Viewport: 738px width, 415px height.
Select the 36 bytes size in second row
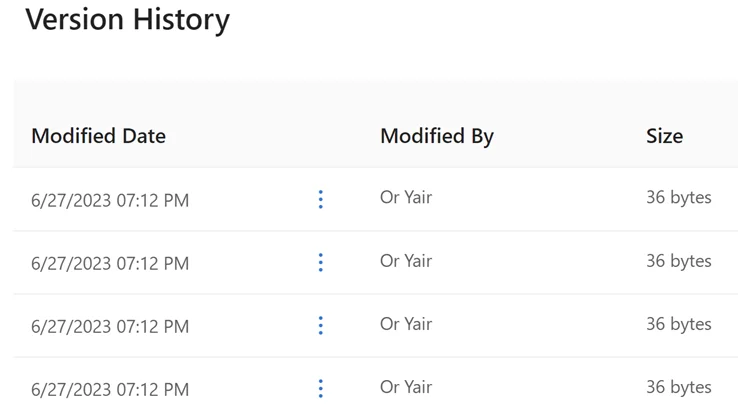pos(678,260)
